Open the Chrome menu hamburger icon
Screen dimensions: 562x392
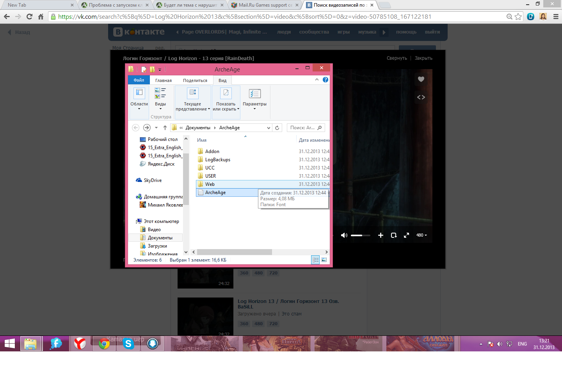556,17
